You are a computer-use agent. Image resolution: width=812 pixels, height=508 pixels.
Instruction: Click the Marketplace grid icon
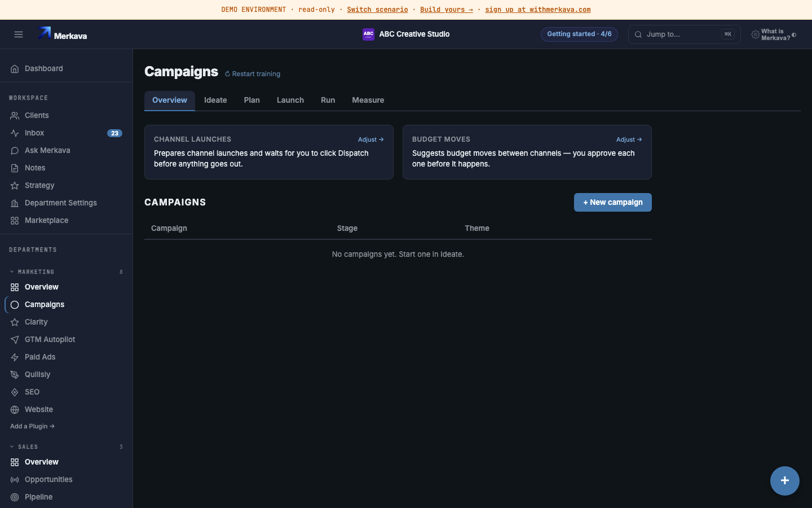coord(15,221)
